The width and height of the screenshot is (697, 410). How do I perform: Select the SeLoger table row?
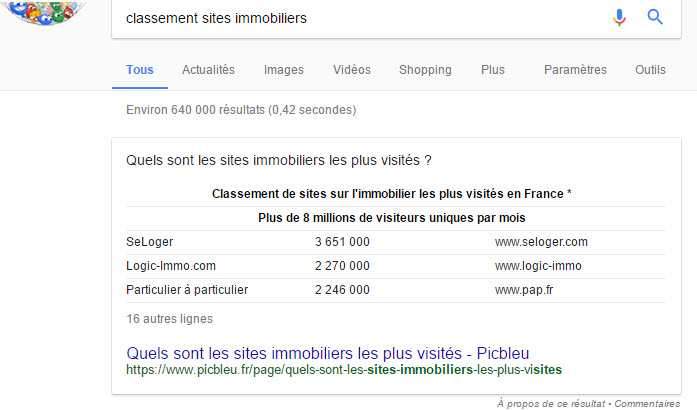point(395,242)
